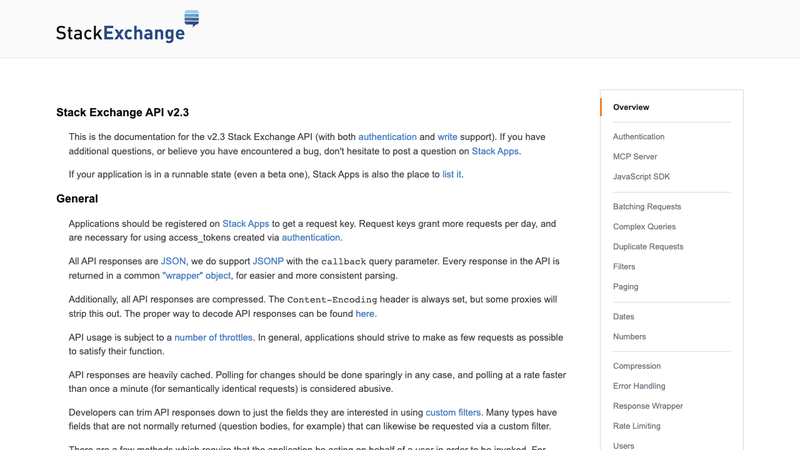
Task: Click the 'Content-Encoding' code text
Action: pyautogui.click(x=332, y=299)
